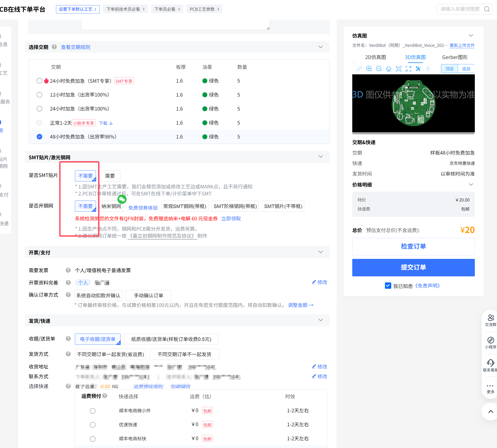
Task: Collapse the 选择交期 section chevron
Action: point(321,47)
